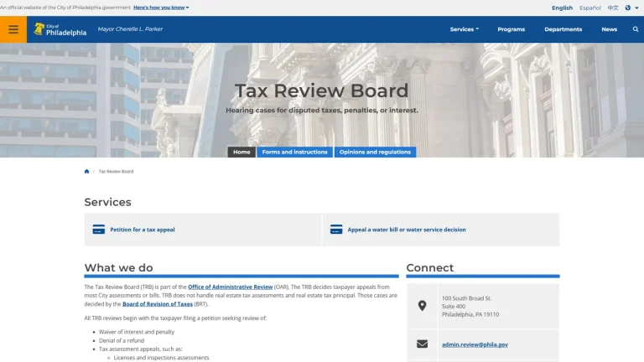Click the map pin address icon
The width and height of the screenshot is (644, 362).
coord(422,306)
